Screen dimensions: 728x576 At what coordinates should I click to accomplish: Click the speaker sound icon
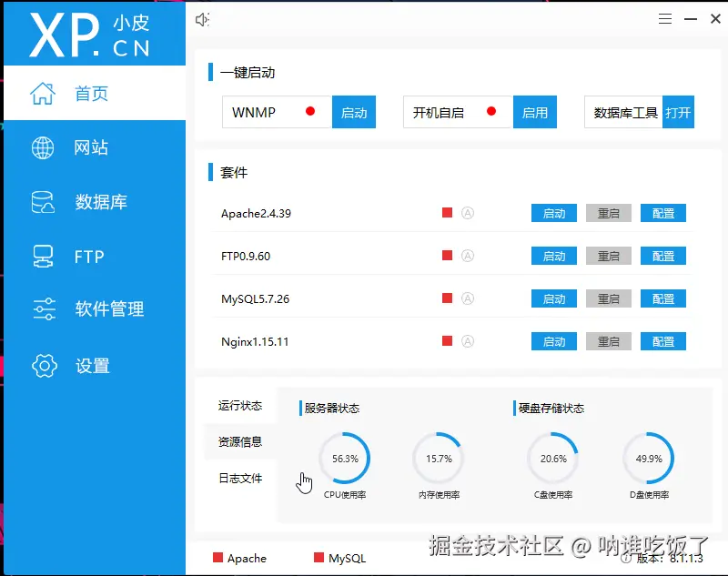[202, 19]
